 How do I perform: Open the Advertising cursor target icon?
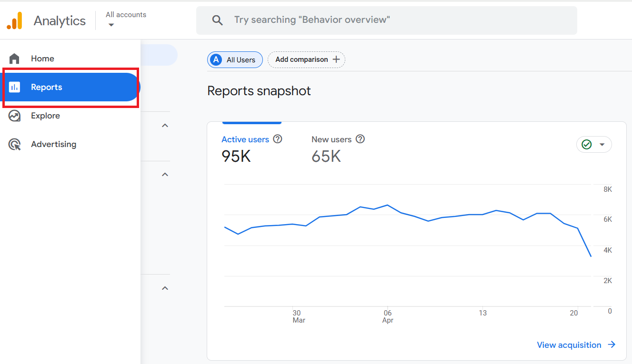coord(15,144)
